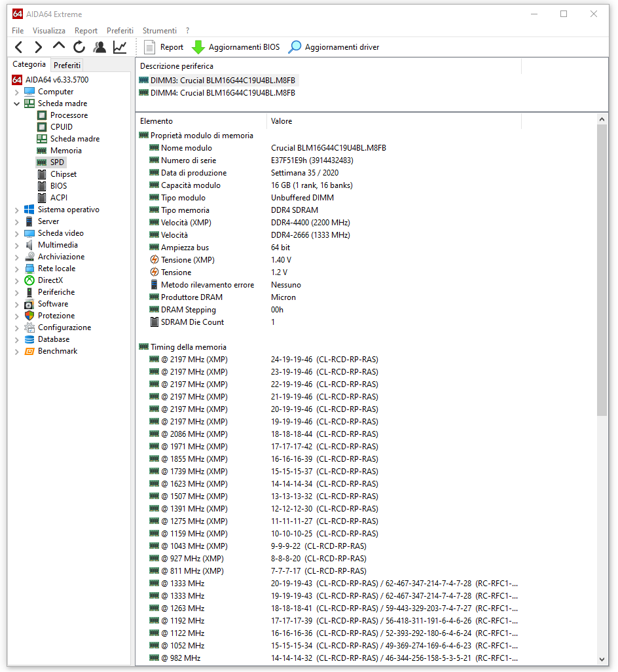Expand the Computer tree node
This screenshot has width=618, height=672.
click(x=17, y=92)
